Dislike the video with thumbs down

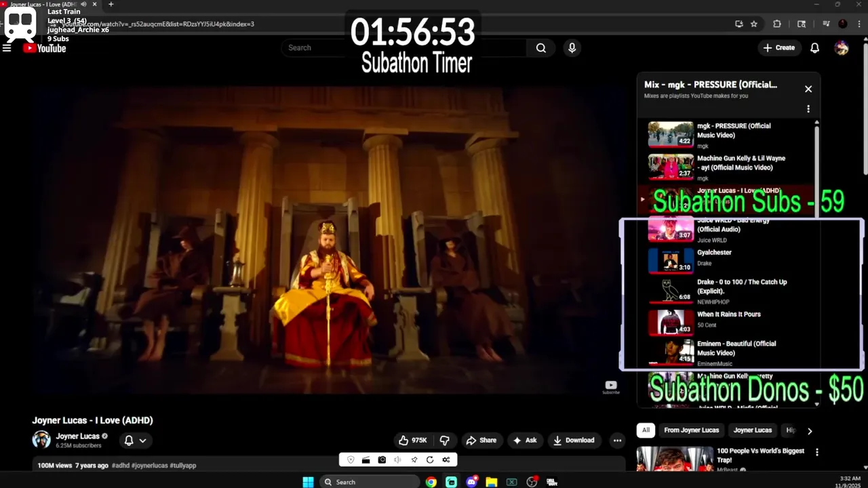(444, 441)
